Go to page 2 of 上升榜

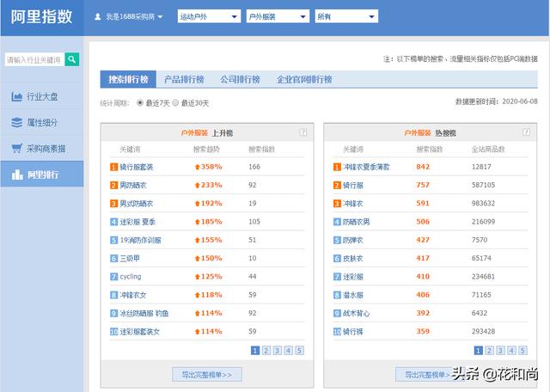coord(266,350)
